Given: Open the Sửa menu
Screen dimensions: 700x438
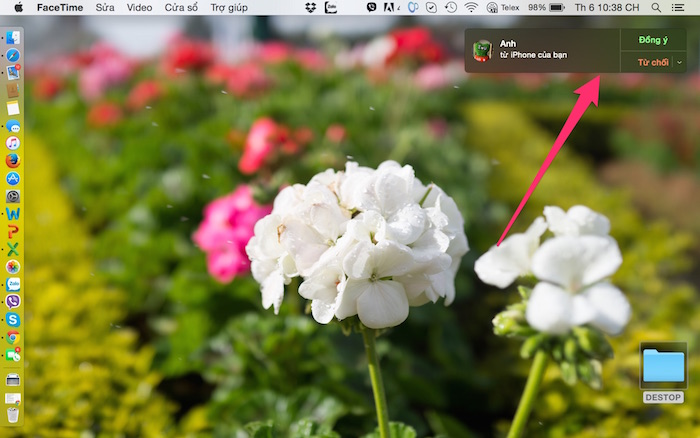Looking at the screenshot, I should (x=105, y=7).
